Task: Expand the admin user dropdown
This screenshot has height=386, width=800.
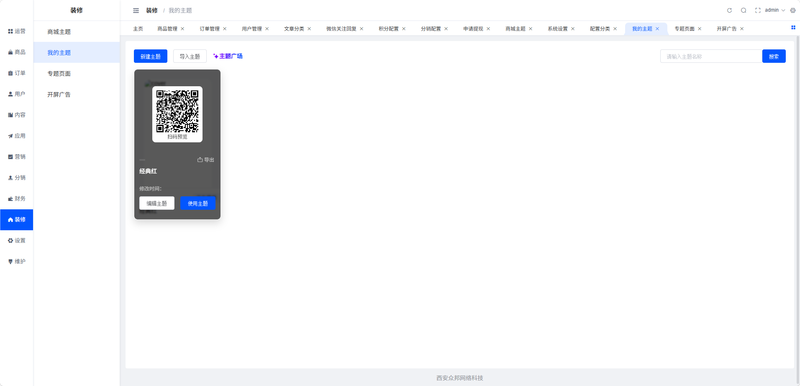Action: (775, 10)
